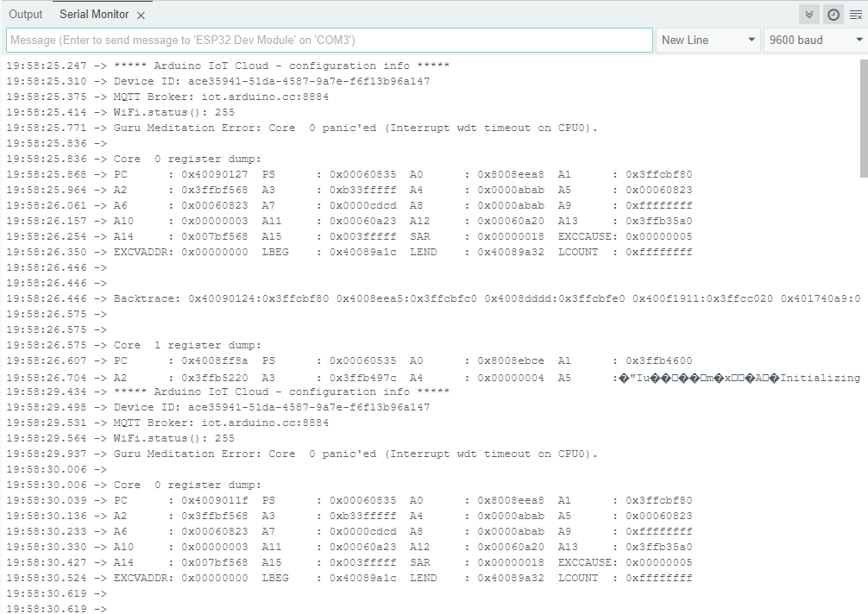Toggle auto-scroll using the double chevron icon
This screenshot has height=614, width=868.
click(808, 14)
